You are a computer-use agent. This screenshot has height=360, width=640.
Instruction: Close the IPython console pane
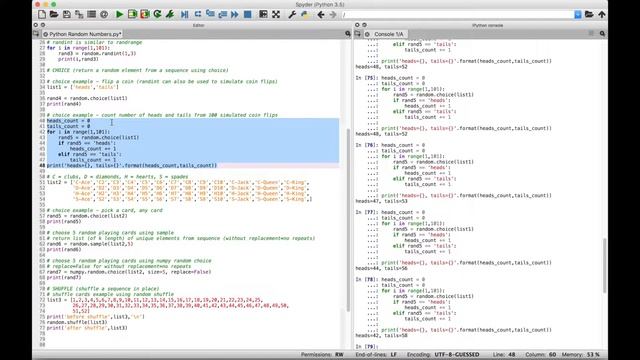pos(357,25)
